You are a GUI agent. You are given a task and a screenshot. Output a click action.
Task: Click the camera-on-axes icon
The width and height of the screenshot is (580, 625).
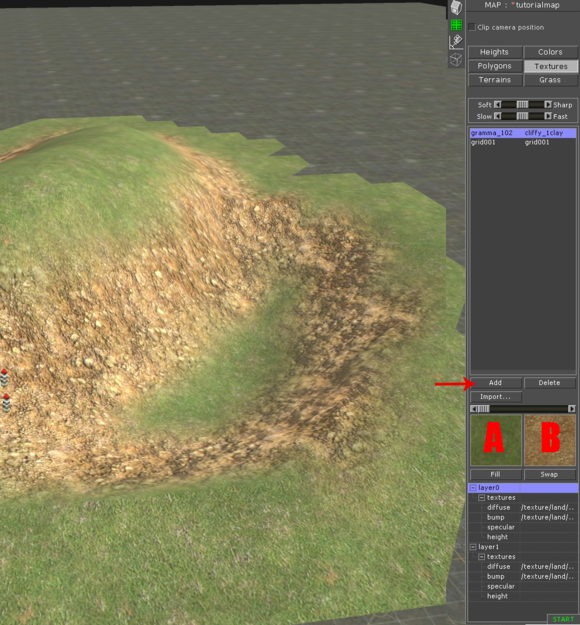coord(456,42)
